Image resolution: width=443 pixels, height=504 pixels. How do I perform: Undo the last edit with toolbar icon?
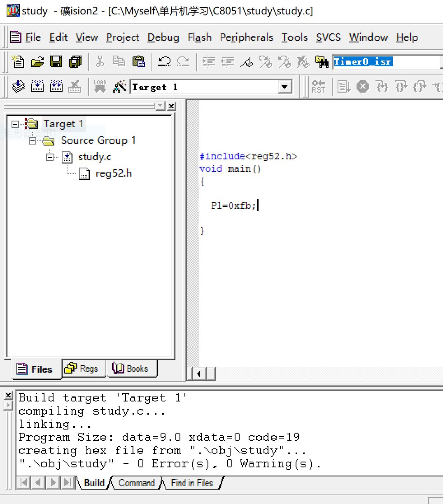tap(164, 62)
